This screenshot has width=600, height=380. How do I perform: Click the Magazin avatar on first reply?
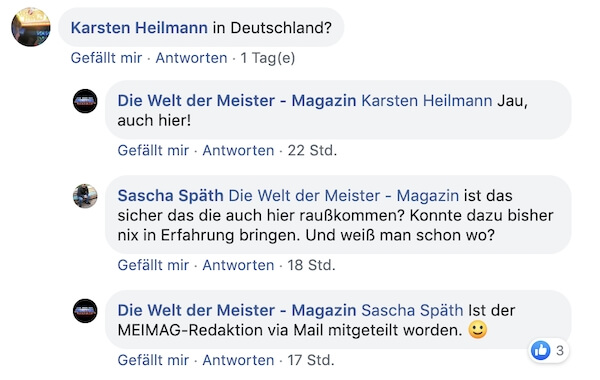pos(85,101)
